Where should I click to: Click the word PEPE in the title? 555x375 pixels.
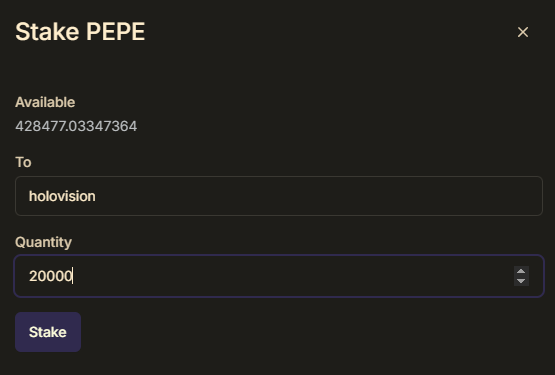tap(116, 32)
